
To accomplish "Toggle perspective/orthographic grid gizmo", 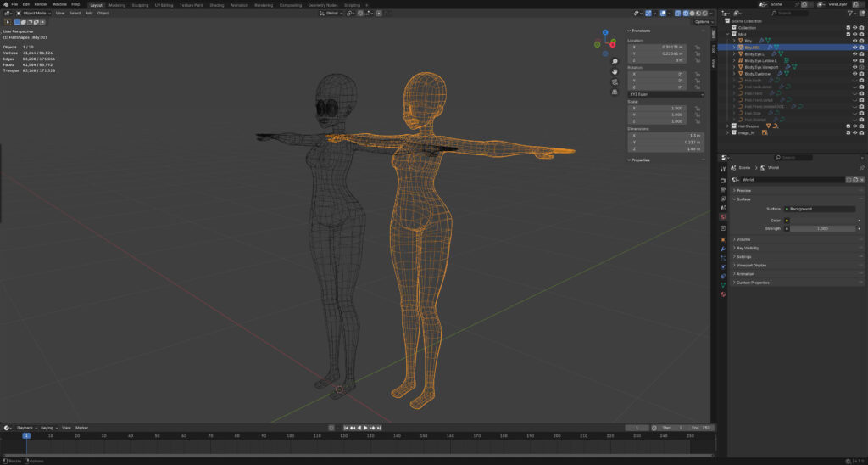I will tap(615, 92).
